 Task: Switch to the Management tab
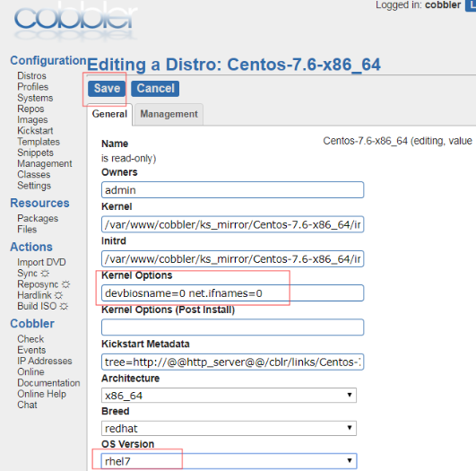[x=169, y=114]
